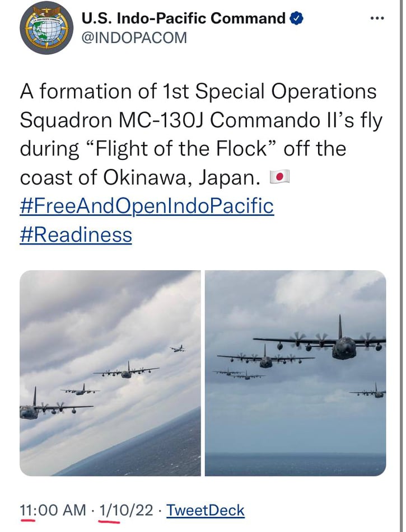406x532 pixels.
Task: Click the 1/10/22 date
Action: coord(127,510)
